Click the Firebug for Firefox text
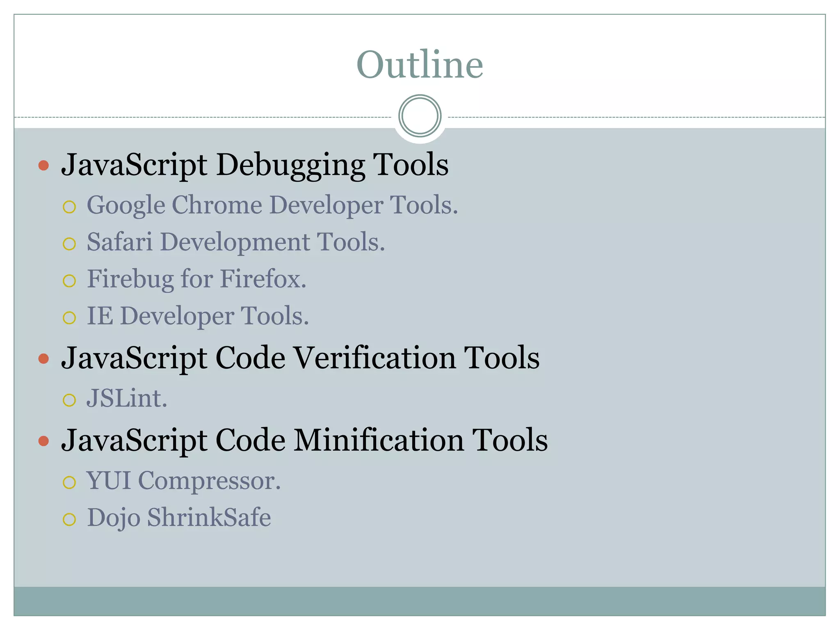Screen dimensions: 840x630 [196, 279]
